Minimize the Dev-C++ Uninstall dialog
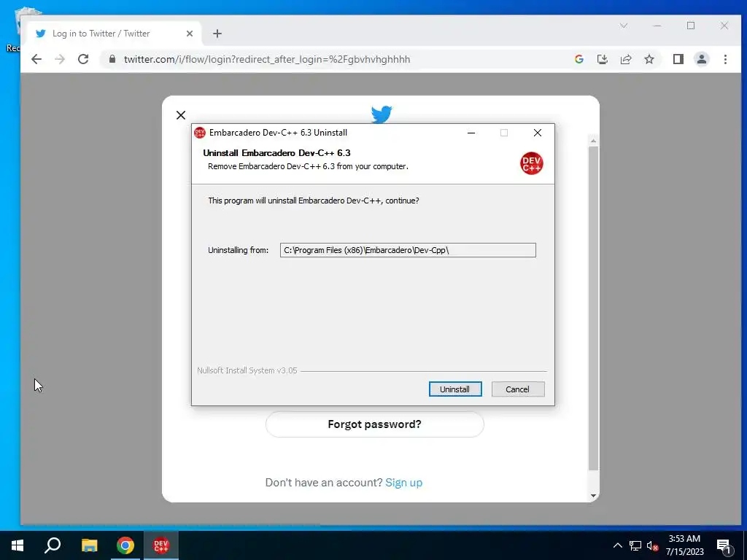Viewport: 747px width, 560px height. coord(471,133)
